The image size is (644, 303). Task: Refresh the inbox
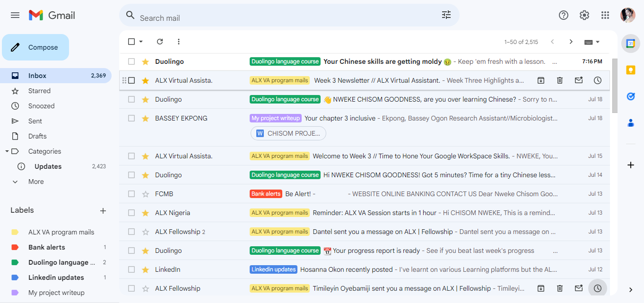point(160,42)
